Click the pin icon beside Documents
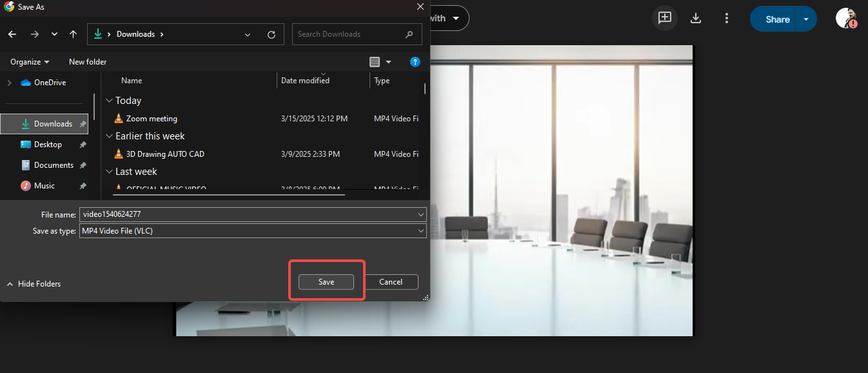The width and height of the screenshot is (868, 373). point(83,165)
